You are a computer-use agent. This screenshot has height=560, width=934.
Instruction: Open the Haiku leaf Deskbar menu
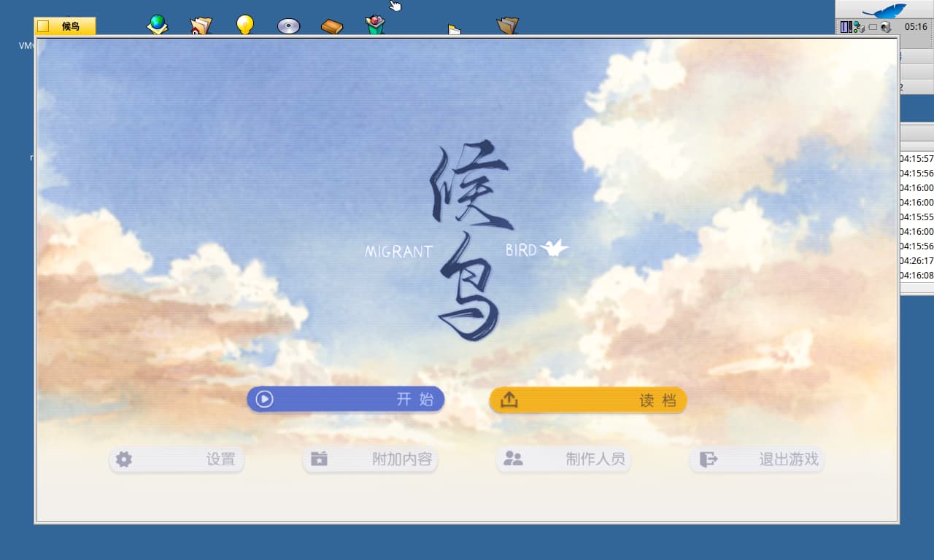[884, 10]
